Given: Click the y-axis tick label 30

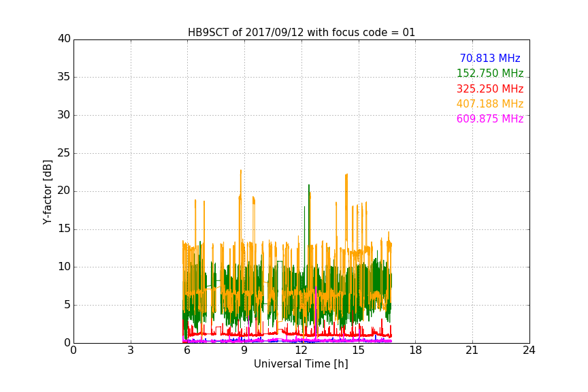Looking at the screenshot, I should 64,115.
